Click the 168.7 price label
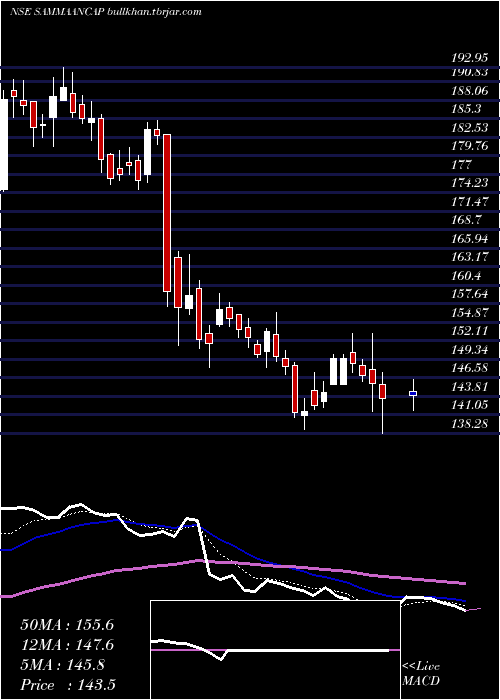 467,220
